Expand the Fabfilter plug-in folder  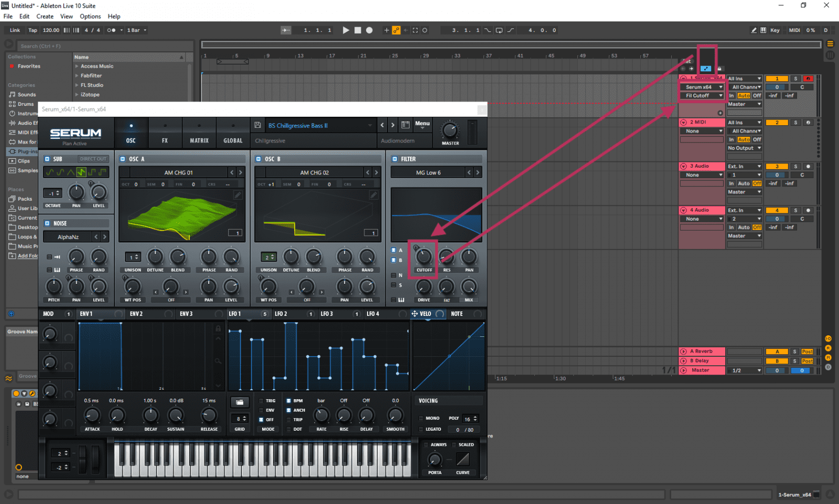[x=77, y=76]
